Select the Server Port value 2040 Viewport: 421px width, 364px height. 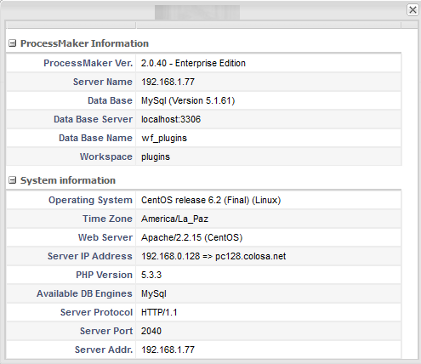click(151, 331)
